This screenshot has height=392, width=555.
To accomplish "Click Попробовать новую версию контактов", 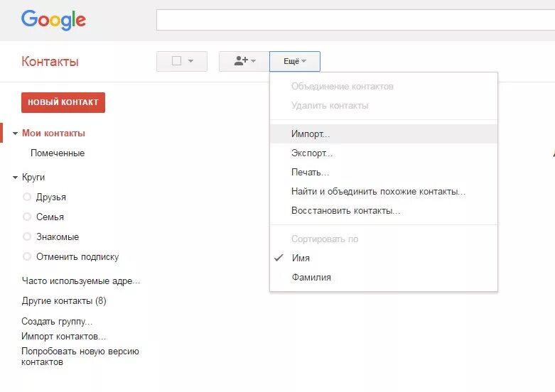I will [x=80, y=356].
